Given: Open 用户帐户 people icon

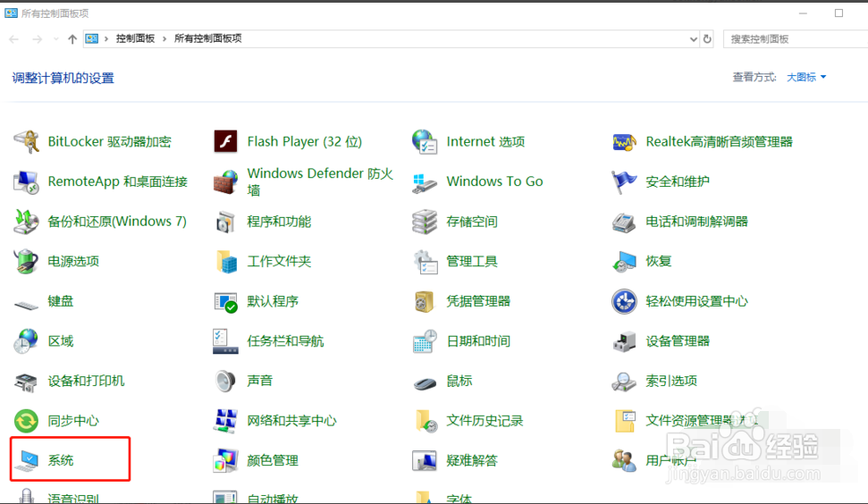Looking at the screenshot, I should (x=624, y=460).
